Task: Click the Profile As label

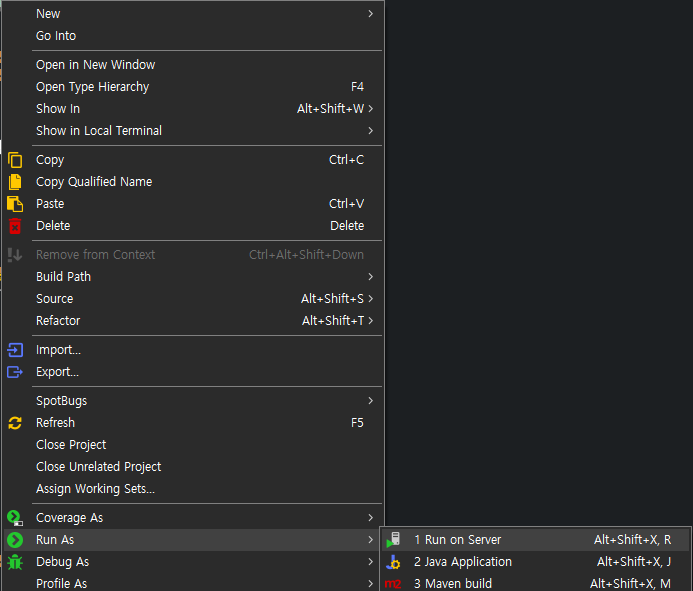Action: (61, 584)
